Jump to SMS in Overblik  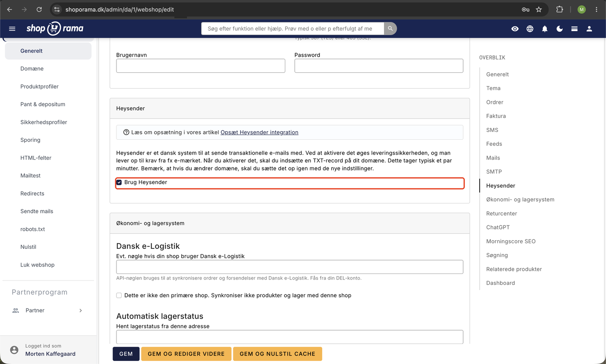coord(492,130)
